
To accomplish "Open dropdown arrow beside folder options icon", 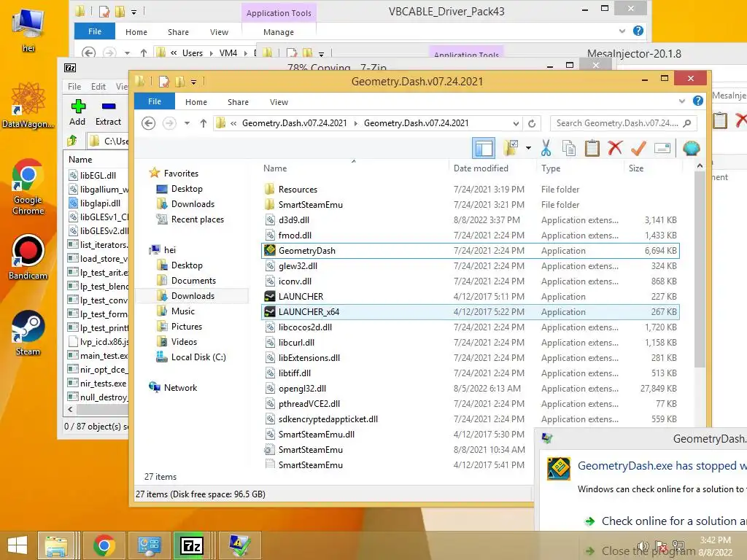I will coord(528,148).
